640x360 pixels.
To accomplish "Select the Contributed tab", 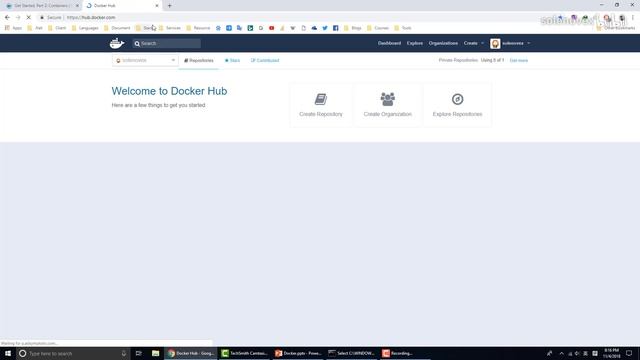I will pyautogui.click(x=265, y=60).
